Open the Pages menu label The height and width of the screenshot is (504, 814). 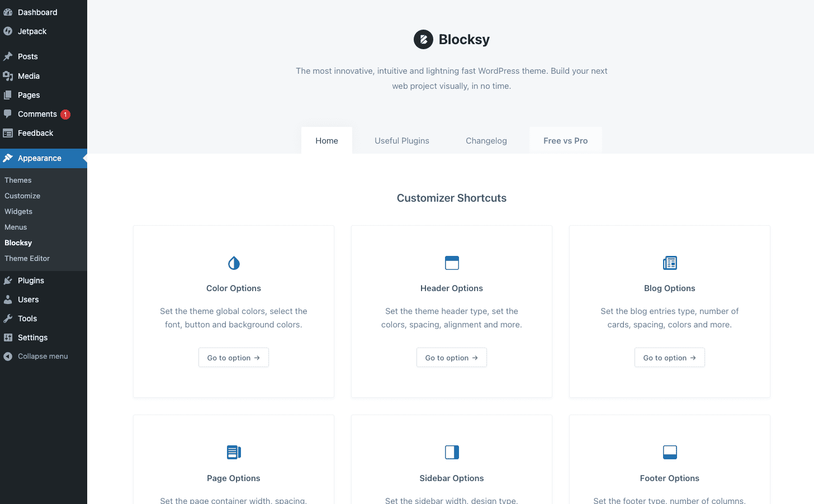click(29, 95)
